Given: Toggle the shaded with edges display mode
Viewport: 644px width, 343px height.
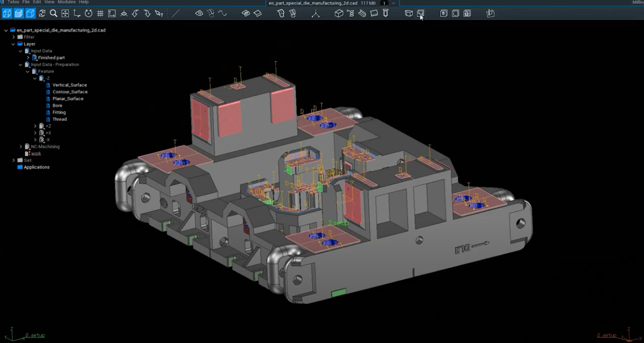Looking at the screenshot, I should click(x=30, y=13).
